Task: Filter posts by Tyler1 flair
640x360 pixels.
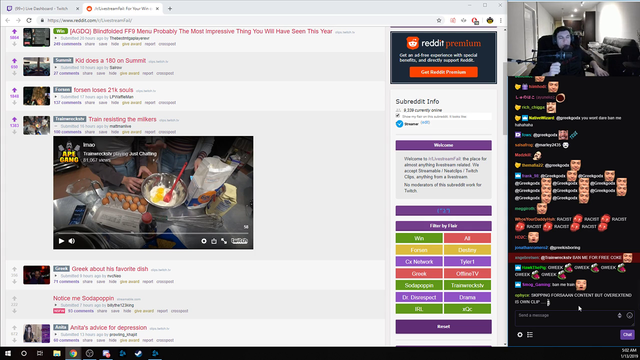Action: [x=467, y=262]
